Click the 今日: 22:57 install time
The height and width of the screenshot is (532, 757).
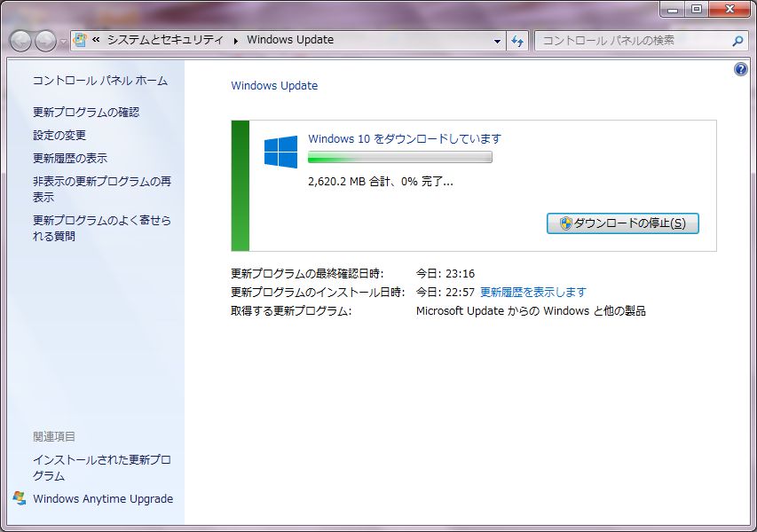click(446, 293)
